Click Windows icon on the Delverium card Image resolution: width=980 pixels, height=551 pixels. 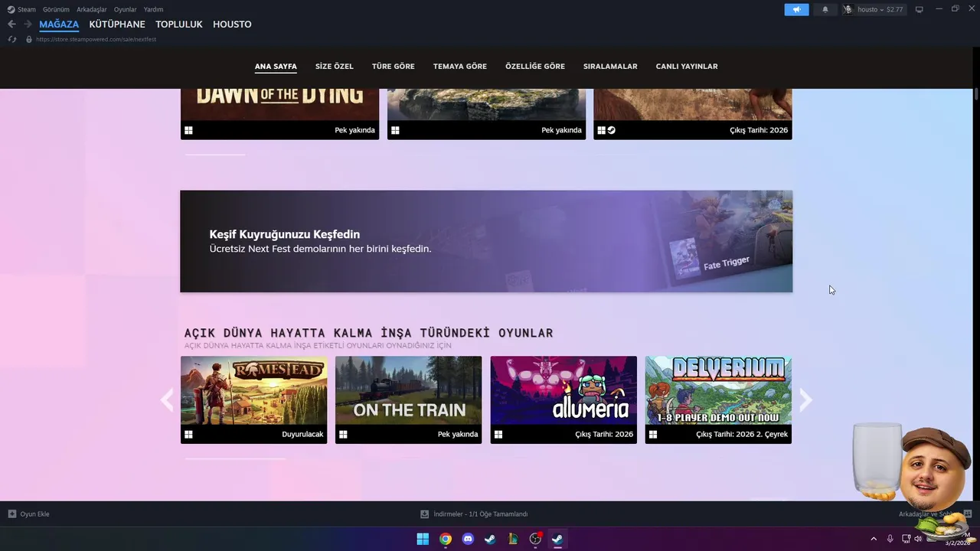point(652,434)
